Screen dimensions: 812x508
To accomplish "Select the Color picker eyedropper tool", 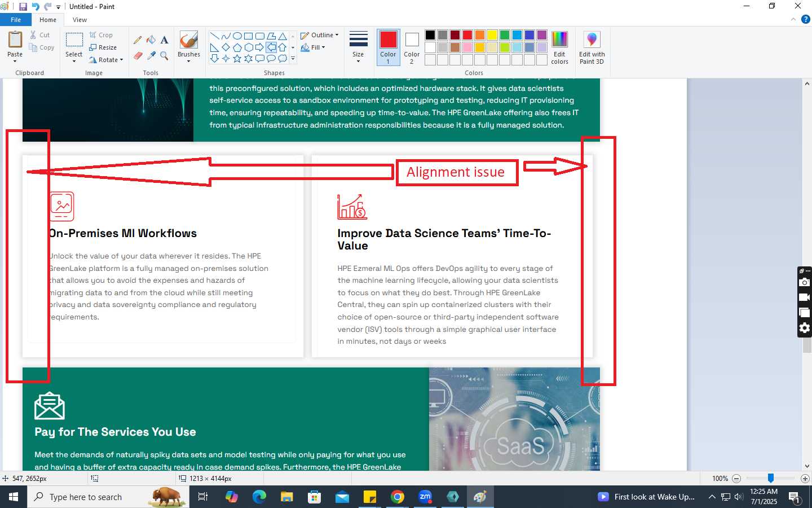I will (151, 55).
